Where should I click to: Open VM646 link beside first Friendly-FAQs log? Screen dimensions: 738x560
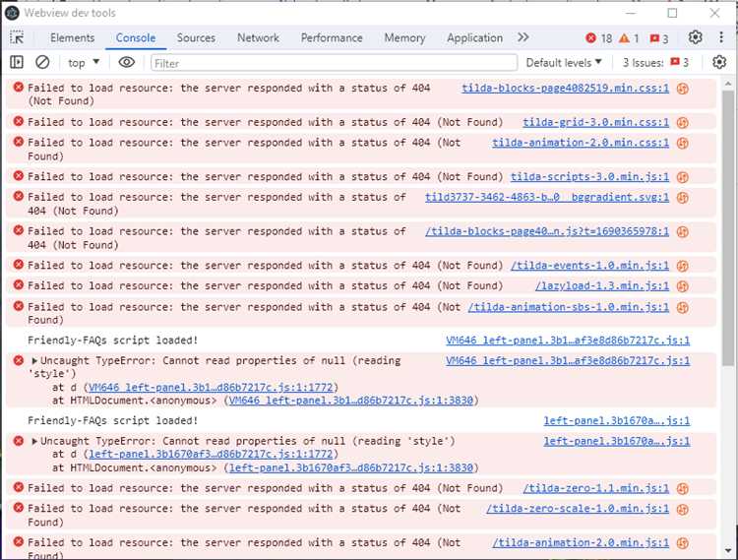(568, 341)
